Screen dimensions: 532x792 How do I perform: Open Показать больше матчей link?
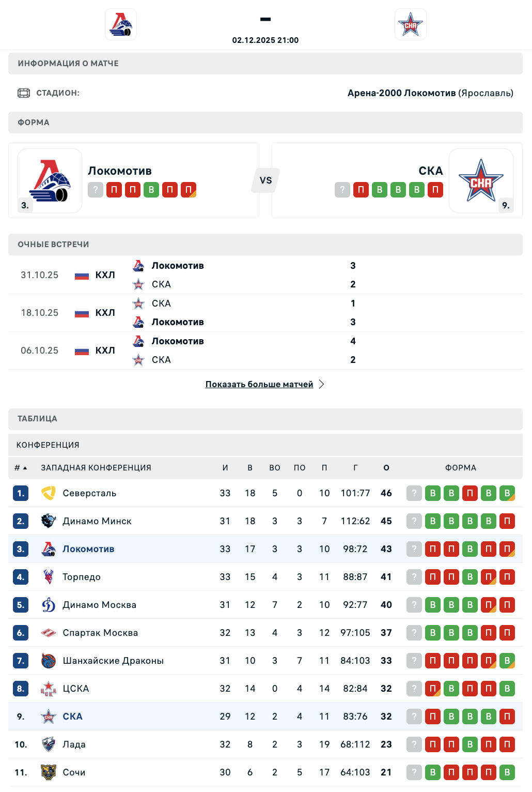click(259, 384)
